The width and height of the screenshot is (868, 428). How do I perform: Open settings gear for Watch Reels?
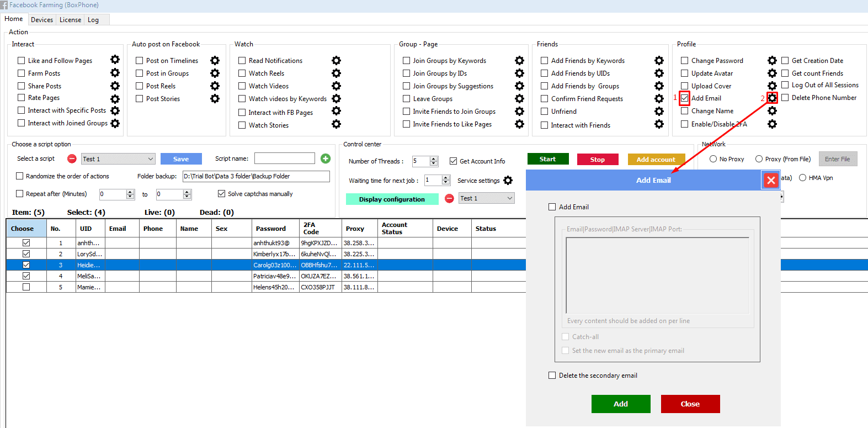(336, 73)
